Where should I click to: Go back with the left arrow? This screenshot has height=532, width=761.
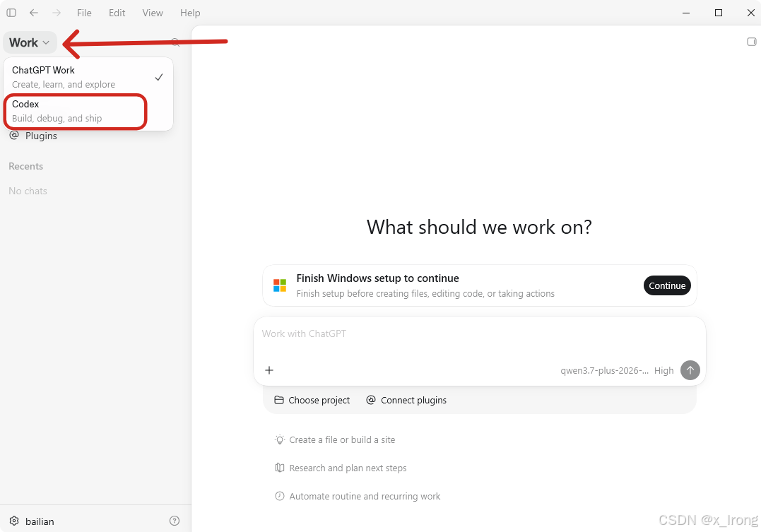click(33, 13)
